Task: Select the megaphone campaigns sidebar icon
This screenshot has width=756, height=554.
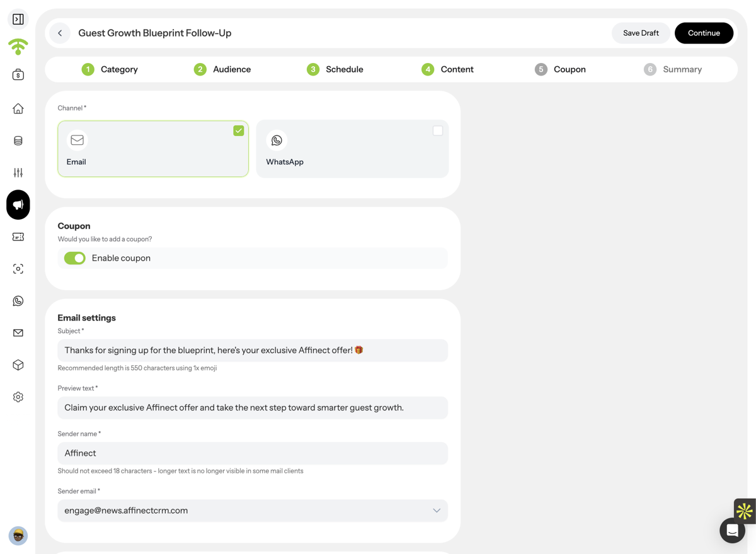Action: [18, 205]
